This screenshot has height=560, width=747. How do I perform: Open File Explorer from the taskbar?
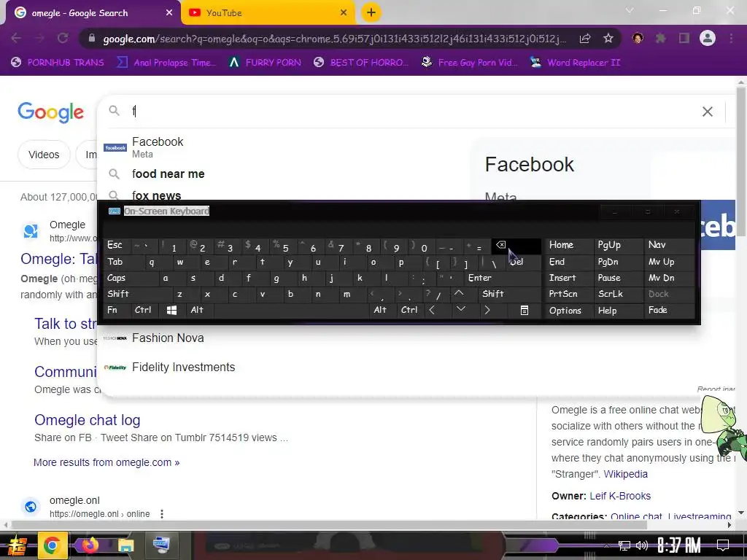[x=125, y=545]
